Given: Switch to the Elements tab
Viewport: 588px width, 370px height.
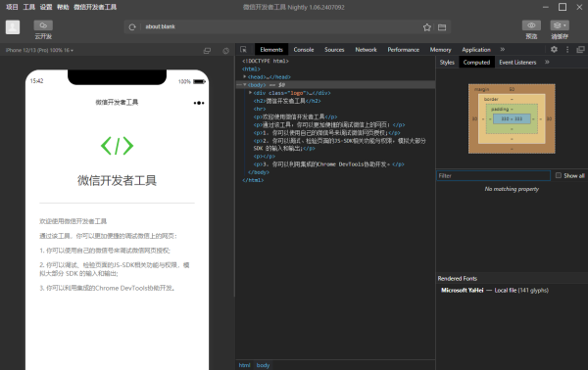Looking at the screenshot, I should pos(271,50).
